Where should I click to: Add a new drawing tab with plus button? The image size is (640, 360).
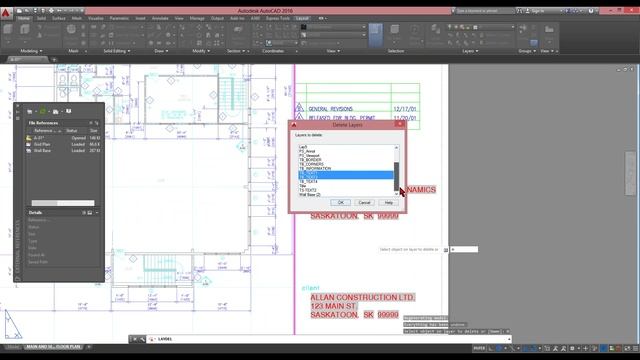[x=54, y=60]
